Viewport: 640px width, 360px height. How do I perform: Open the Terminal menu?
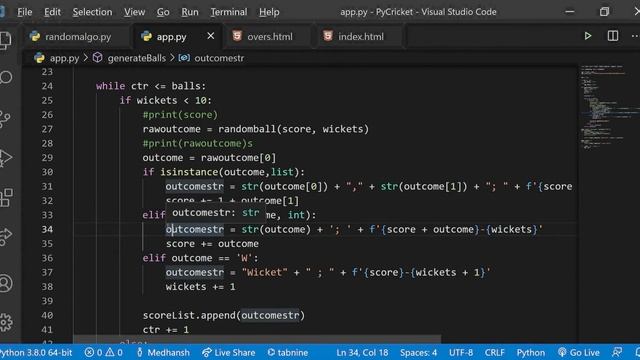pyautogui.click(x=229, y=12)
